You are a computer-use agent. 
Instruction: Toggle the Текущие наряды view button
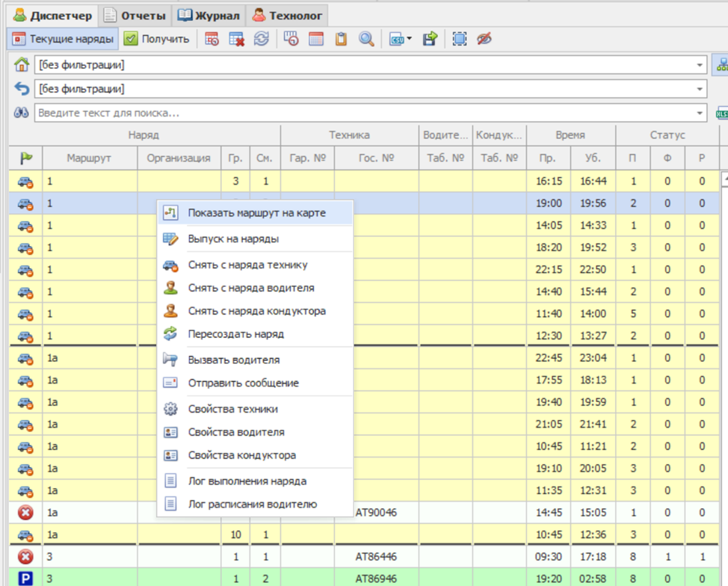[x=63, y=39]
